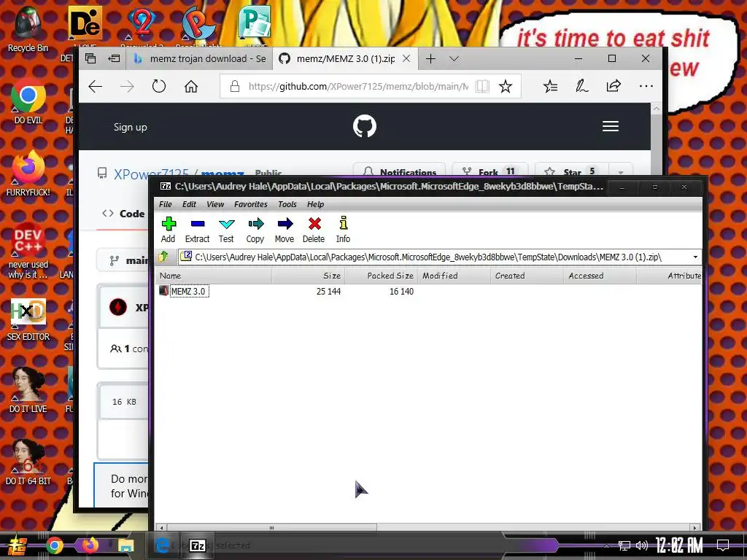The image size is (747, 560).
Task: Open the Code tab on GitHub
Action: pos(123,214)
